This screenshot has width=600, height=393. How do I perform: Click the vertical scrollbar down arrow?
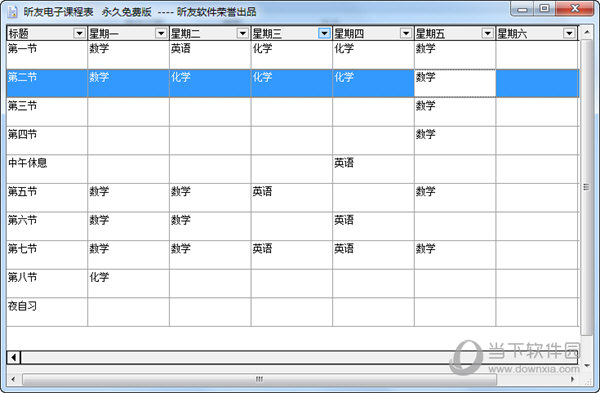586,366
